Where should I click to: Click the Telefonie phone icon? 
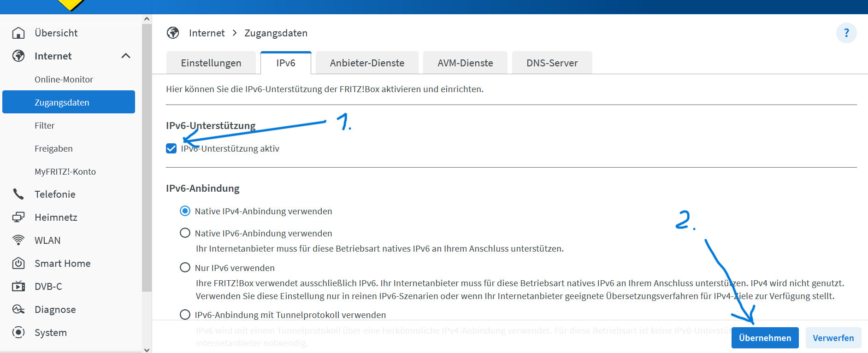tap(18, 194)
